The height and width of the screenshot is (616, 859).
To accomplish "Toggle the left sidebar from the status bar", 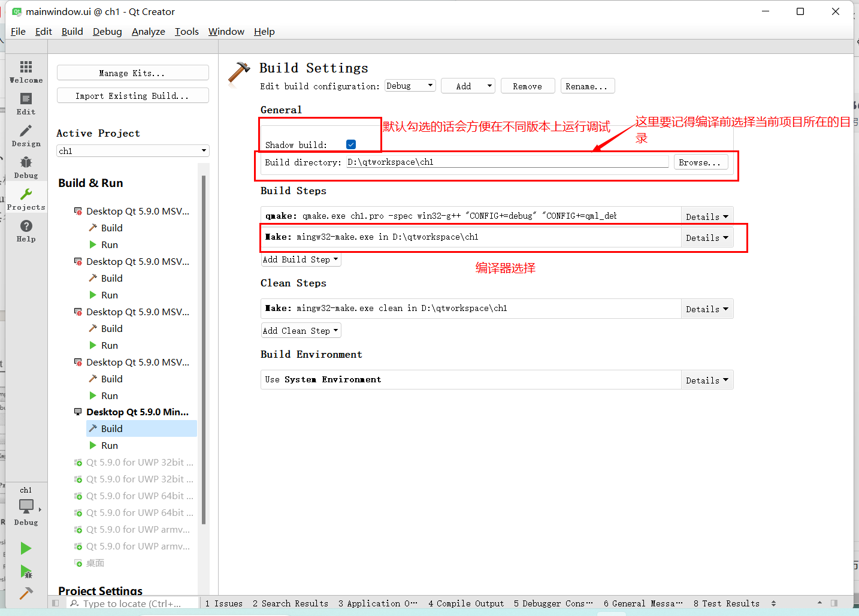I will click(x=56, y=603).
